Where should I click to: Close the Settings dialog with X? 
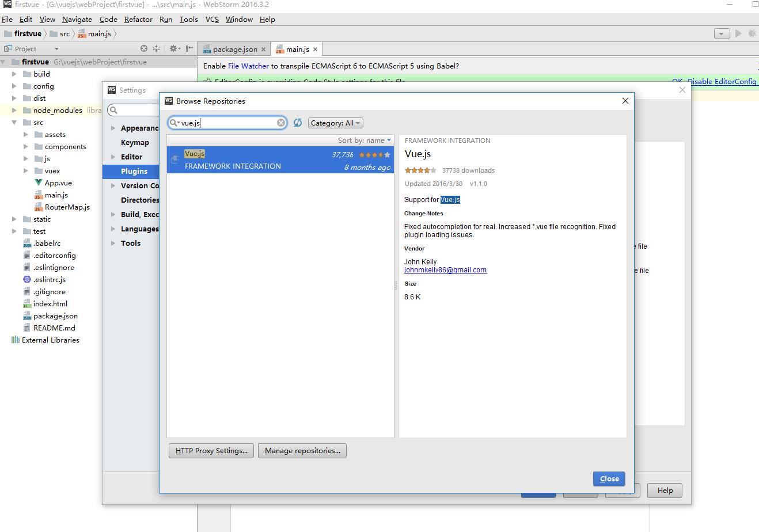pos(682,90)
